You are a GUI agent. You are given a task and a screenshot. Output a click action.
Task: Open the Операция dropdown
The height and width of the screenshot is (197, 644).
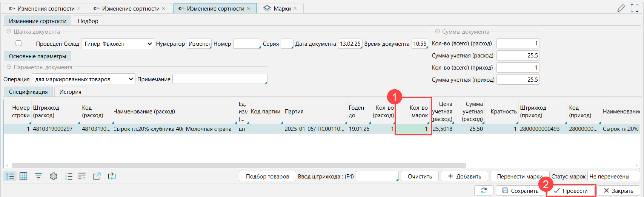pyautogui.click(x=83, y=79)
